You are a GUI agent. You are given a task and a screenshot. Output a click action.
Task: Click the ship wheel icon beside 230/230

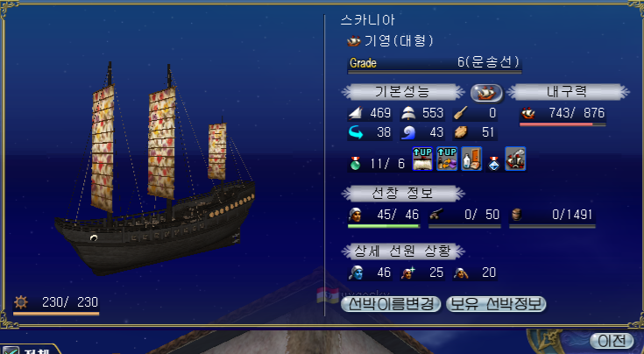coord(21,302)
